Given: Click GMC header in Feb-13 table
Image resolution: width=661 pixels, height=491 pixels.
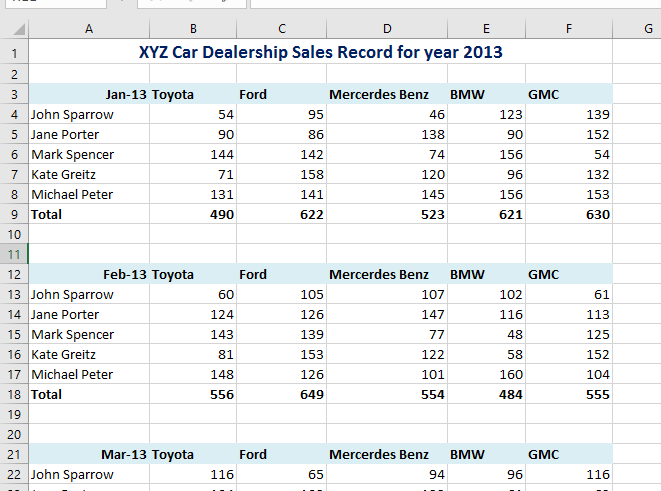Looking at the screenshot, I should click(544, 274).
